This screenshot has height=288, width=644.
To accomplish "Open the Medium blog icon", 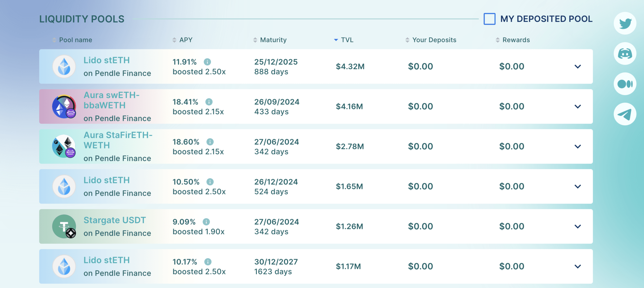I will click(x=625, y=84).
